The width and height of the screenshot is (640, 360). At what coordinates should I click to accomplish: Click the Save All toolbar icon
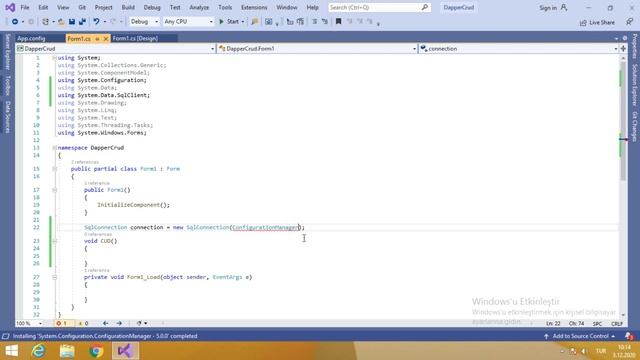(x=82, y=22)
